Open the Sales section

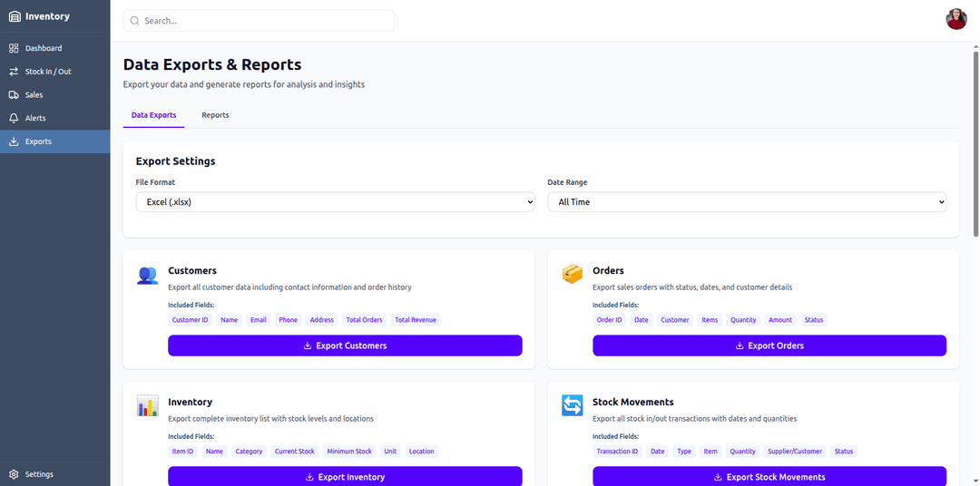point(55,95)
